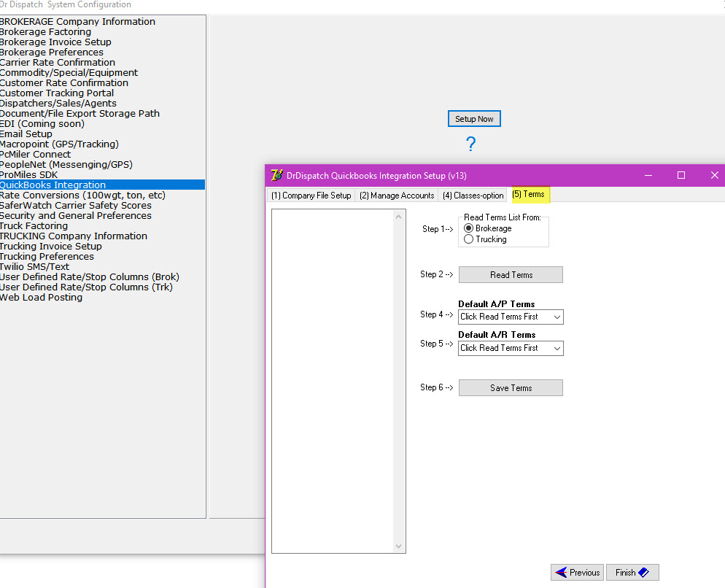Select User Defined Rate/Stop Columns (Brok)

click(89, 276)
